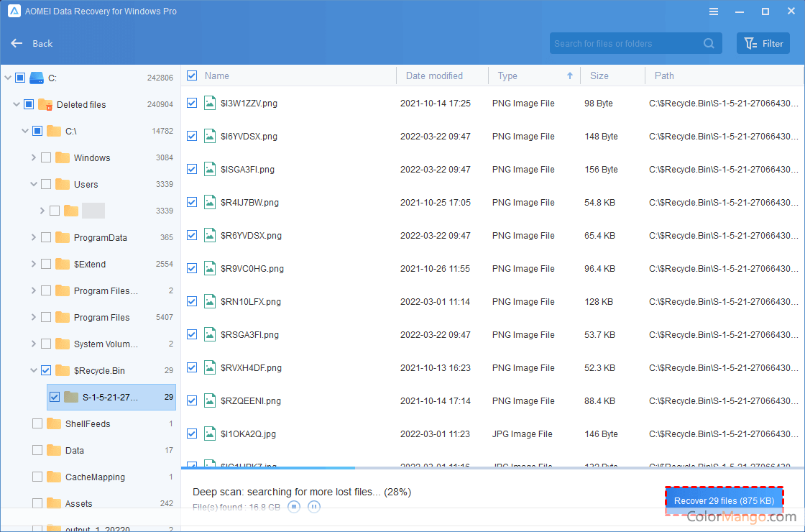Image resolution: width=805 pixels, height=532 pixels.
Task: Click the Deleted files folder icon
Action: click(45, 104)
